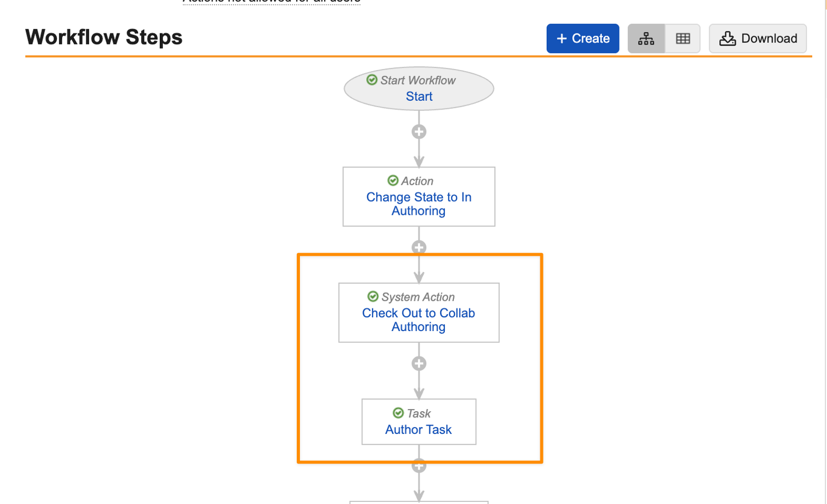This screenshot has width=827, height=504.
Task: Click green check icon beside System Action
Action: [373, 297]
